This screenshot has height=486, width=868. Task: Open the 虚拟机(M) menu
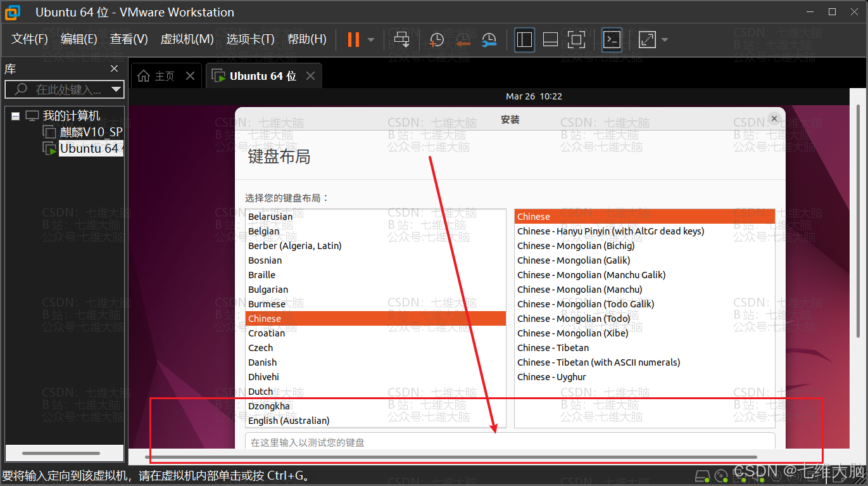187,39
